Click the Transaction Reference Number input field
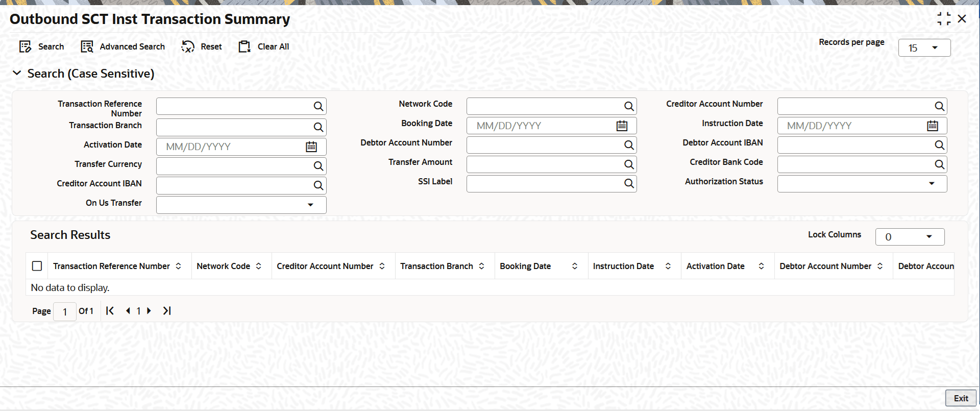This screenshot has width=980, height=411. coord(241,106)
